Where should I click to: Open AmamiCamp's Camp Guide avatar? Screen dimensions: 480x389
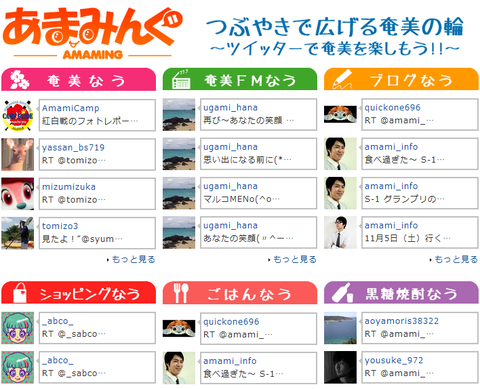click(18, 115)
